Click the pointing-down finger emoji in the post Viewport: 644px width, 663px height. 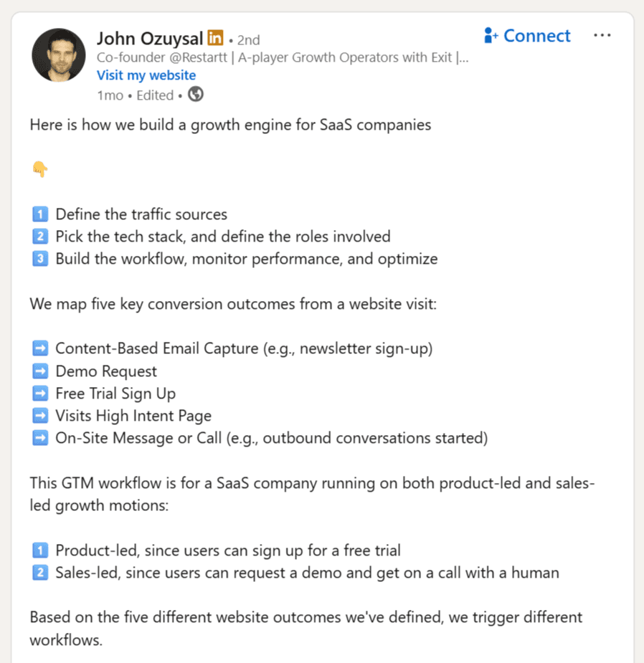click(x=39, y=169)
